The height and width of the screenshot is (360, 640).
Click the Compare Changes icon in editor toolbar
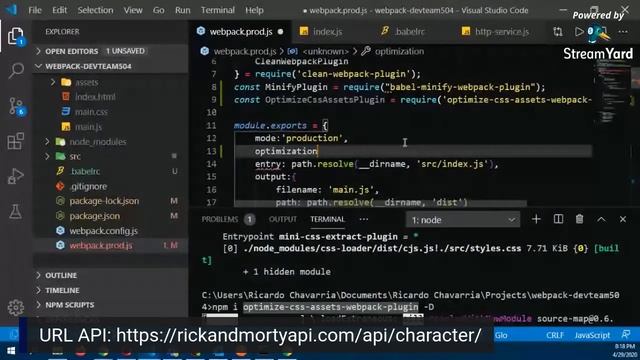coord(558,31)
